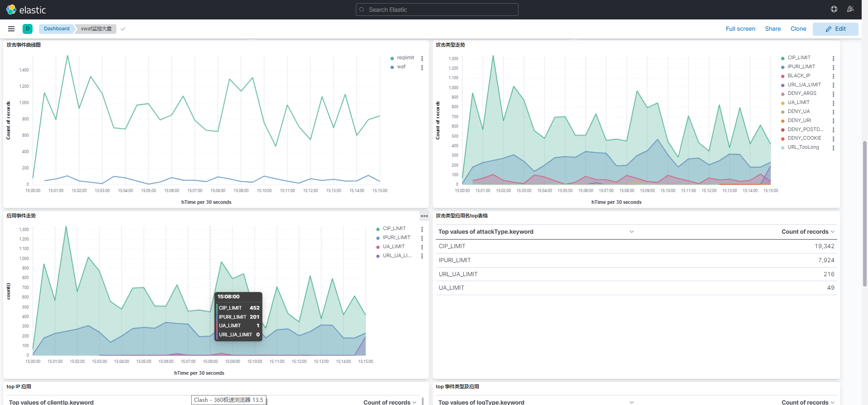
Task: Toggle the main navigation hamburger menu
Action: (x=11, y=28)
